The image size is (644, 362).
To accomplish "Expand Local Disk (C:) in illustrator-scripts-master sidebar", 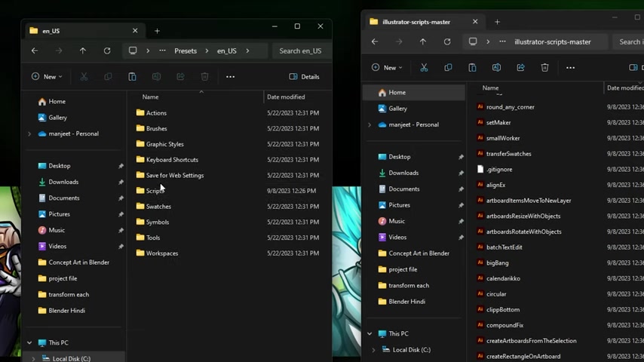I will 373,350.
